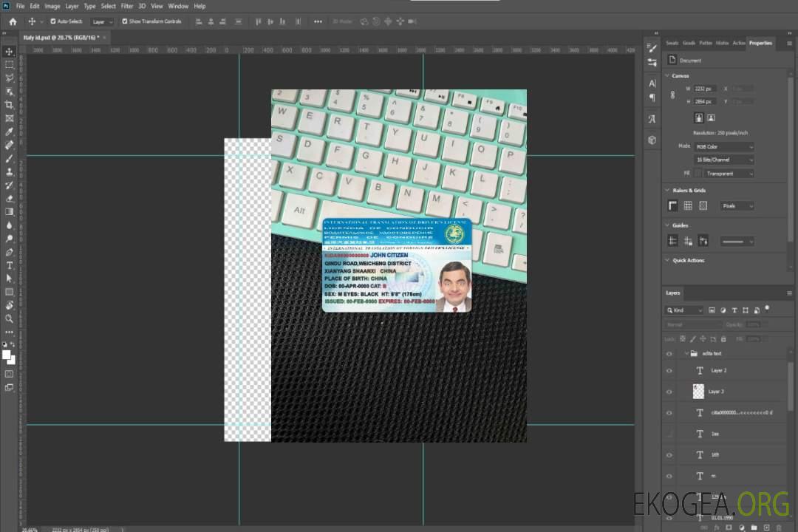
Task: Toggle Show Transform Controls checkbox
Action: pyautogui.click(x=125, y=21)
